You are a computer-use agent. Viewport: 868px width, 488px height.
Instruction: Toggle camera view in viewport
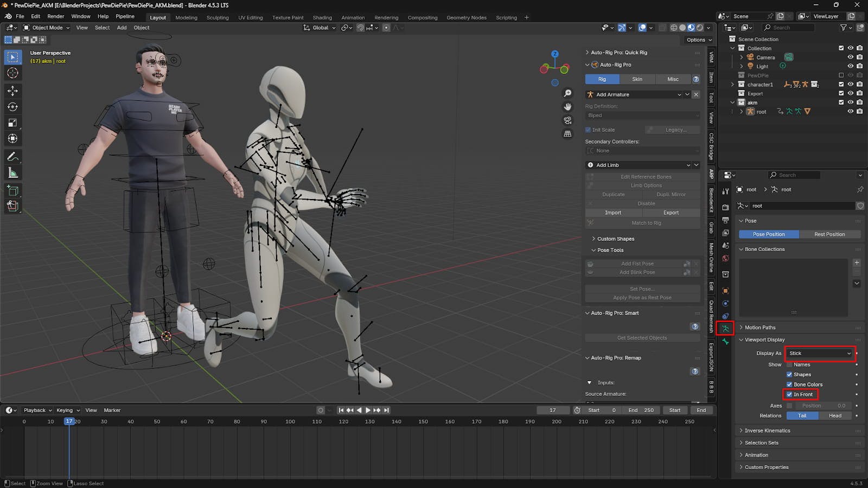pos(567,120)
